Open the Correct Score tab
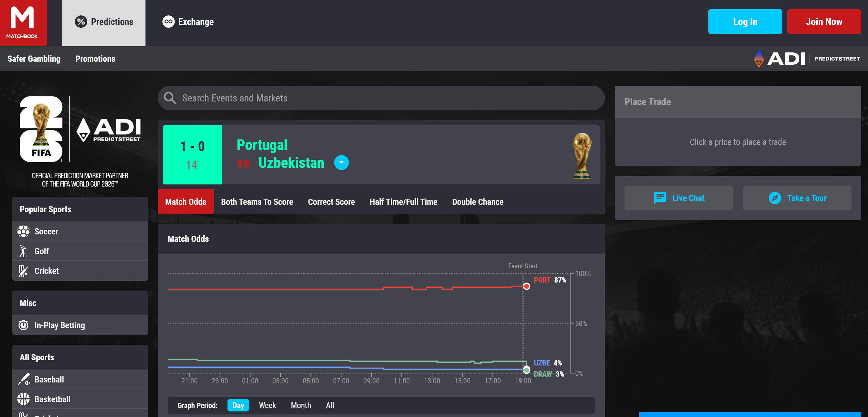Image resolution: width=868 pixels, height=417 pixels. [331, 202]
